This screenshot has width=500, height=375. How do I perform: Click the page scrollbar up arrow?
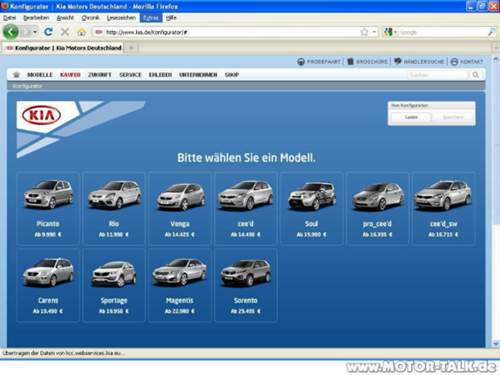click(496, 60)
